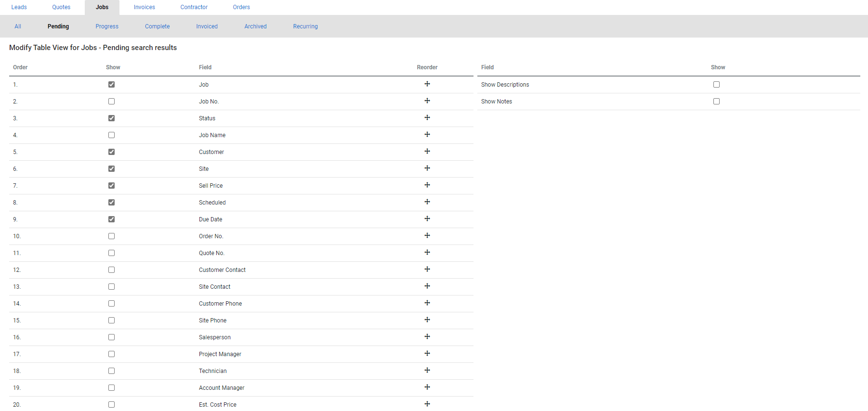
Task: Show All jobs sub-tab
Action: [x=18, y=26]
